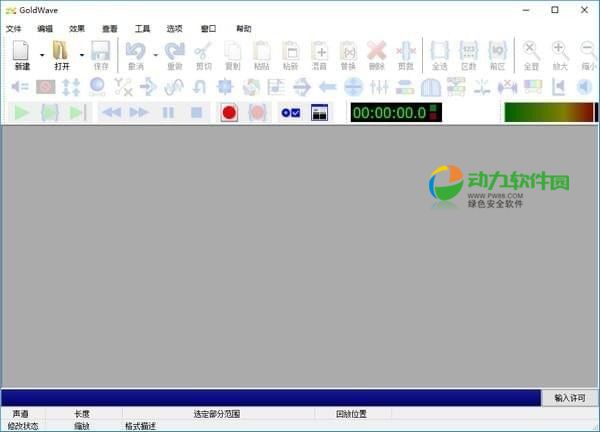Click the 回放位置 status bar field

[x=352, y=414]
